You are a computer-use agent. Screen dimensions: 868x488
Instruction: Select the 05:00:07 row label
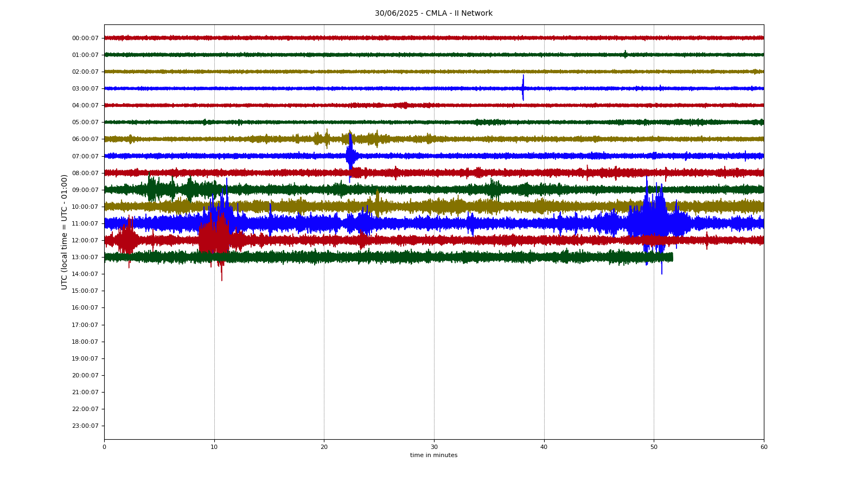pos(85,122)
